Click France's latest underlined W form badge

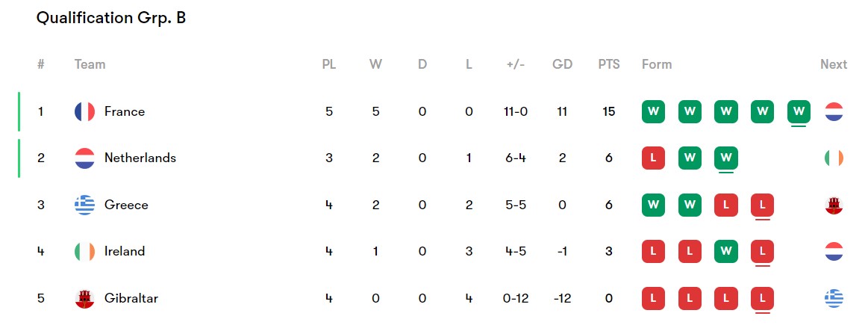pos(799,111)
